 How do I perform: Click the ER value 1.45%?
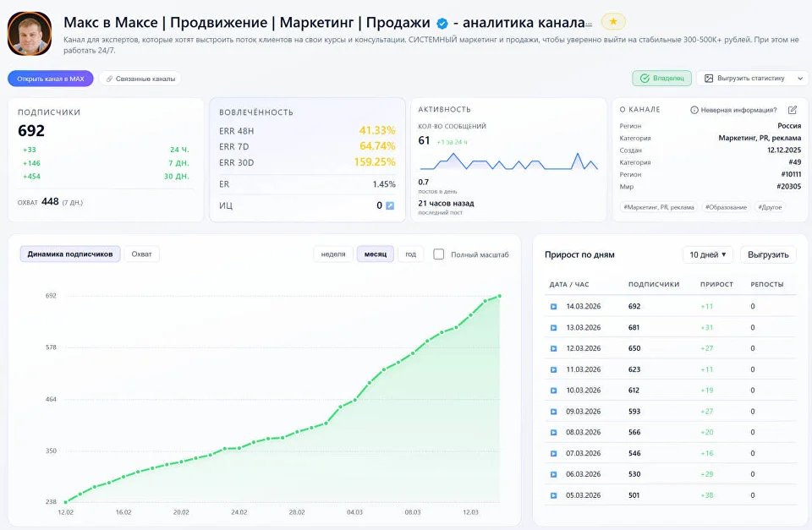384,184
